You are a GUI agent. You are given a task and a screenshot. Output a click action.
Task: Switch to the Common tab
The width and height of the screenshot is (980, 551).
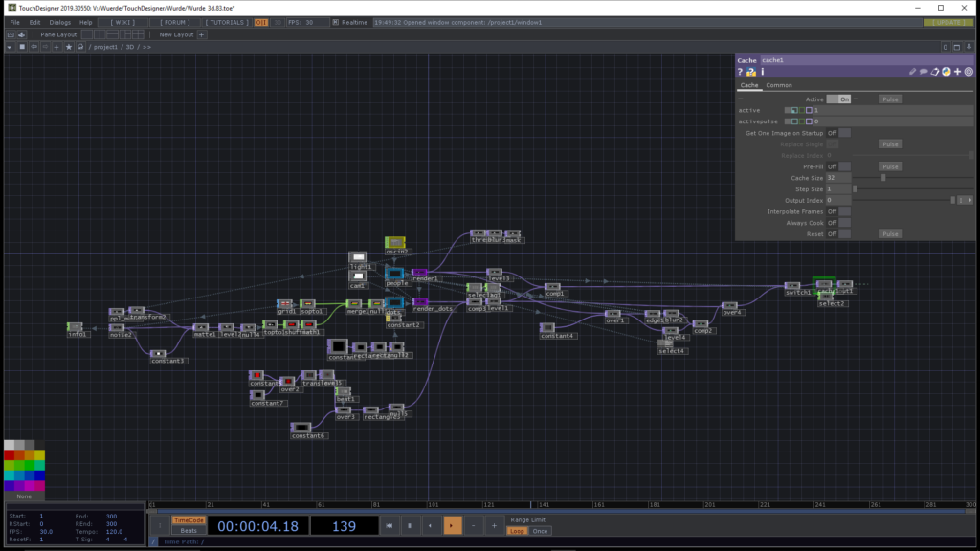[x=778, y=85]
